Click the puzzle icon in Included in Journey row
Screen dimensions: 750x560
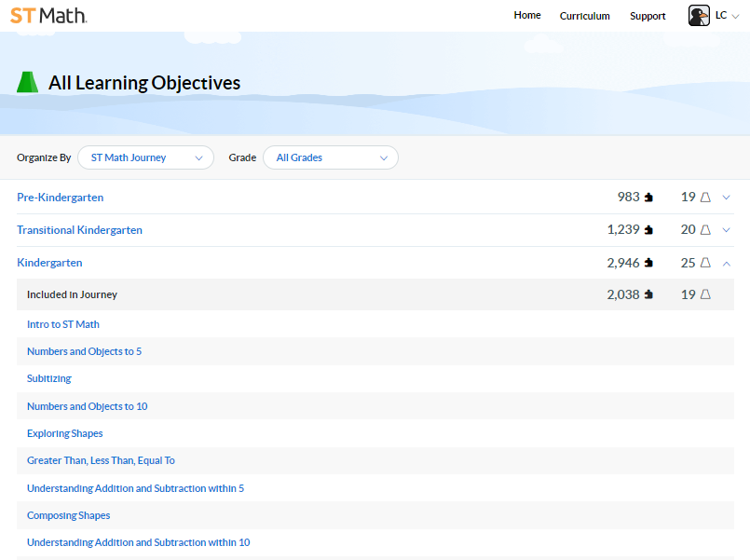click(648, 294)
